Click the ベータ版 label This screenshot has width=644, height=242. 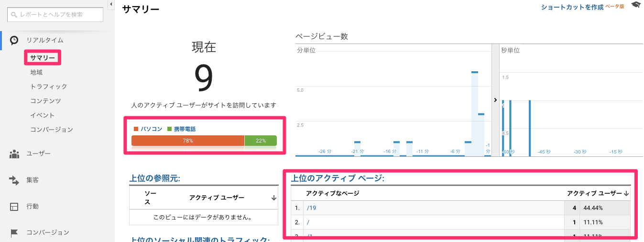pos(615,7)
